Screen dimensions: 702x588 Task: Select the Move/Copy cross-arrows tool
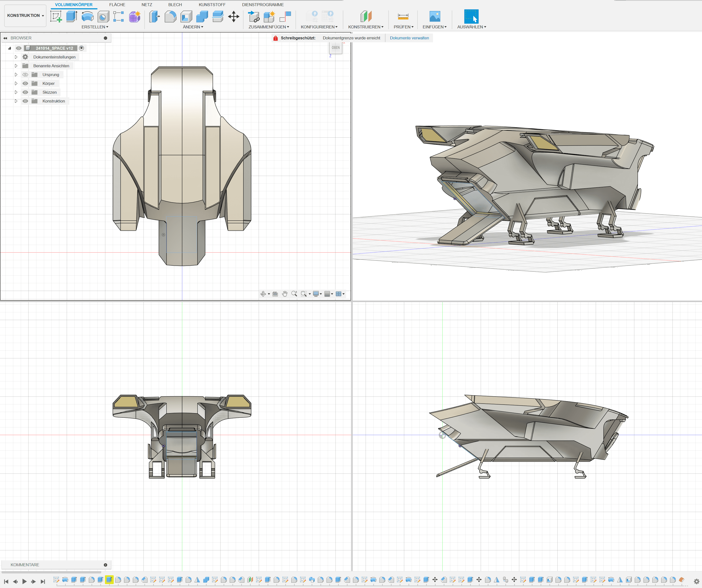(x=234, y=16)
